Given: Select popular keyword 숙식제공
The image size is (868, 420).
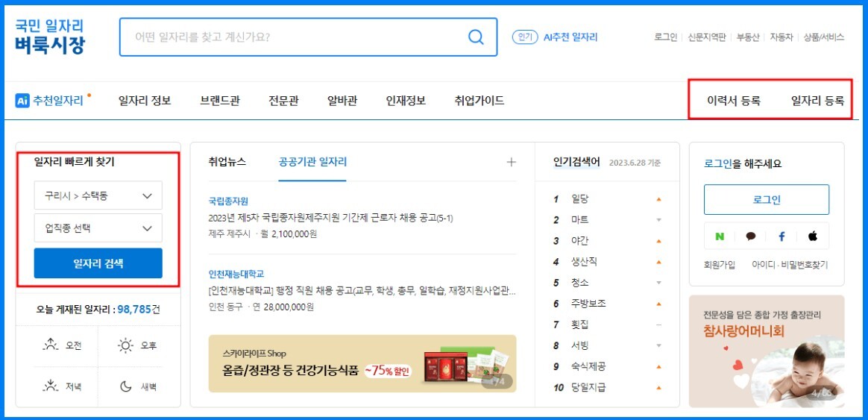Looking at the screenshot, I should click(588, 366).
